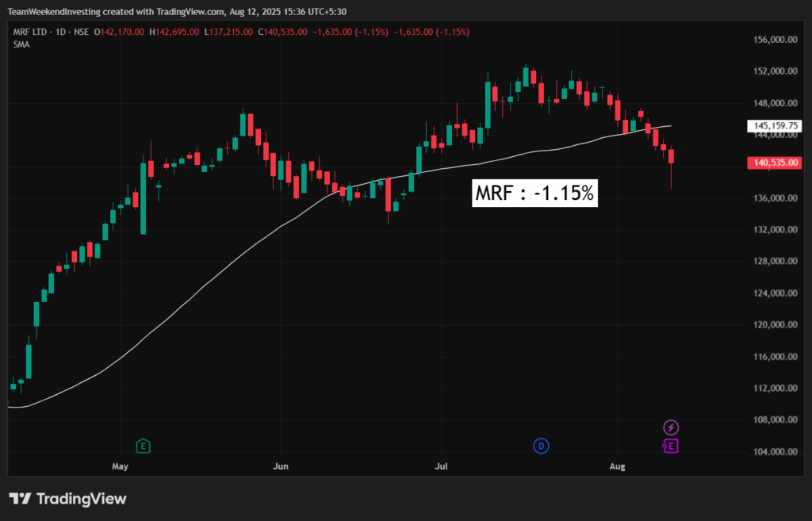Viewport: 812px width, 521px height.
Task: Click the 124,000.00 price axis label
Action: 776,293
